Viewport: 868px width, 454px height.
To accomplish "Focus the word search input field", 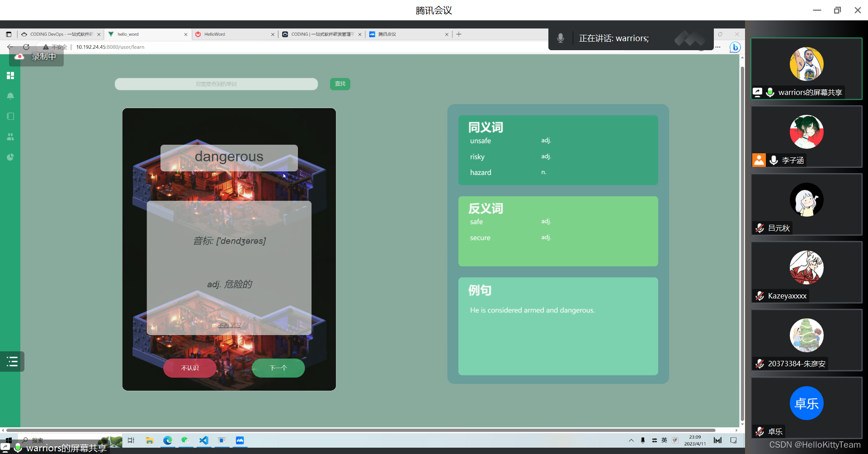I will tap(216, 84).
